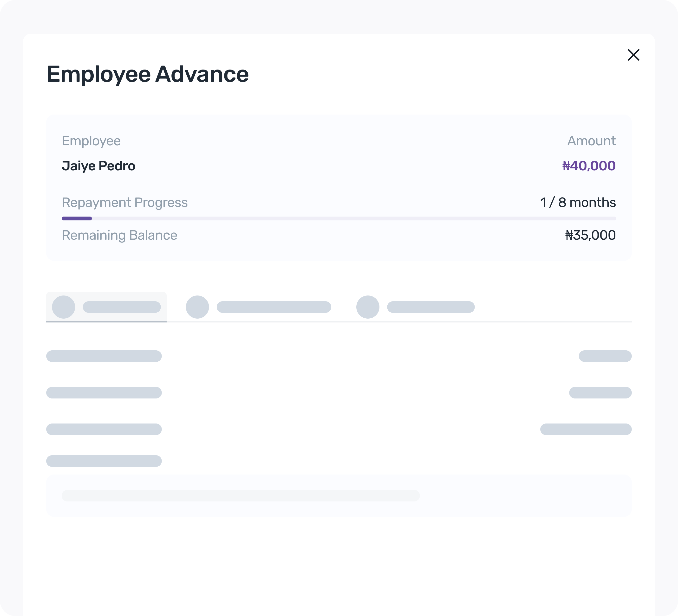Image resolution: width=678 pixels, height=616 pixels.
Task: Click the long placeholder bar in bottom card
Action: pos(241,495)
